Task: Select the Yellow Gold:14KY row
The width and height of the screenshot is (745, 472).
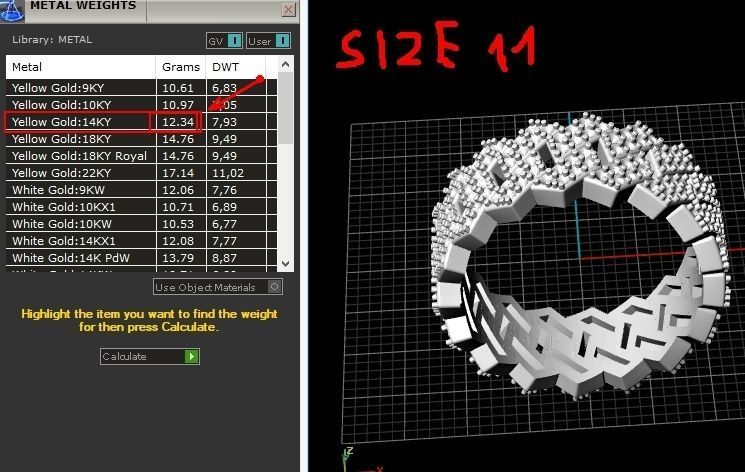Action: pos(141,122)
